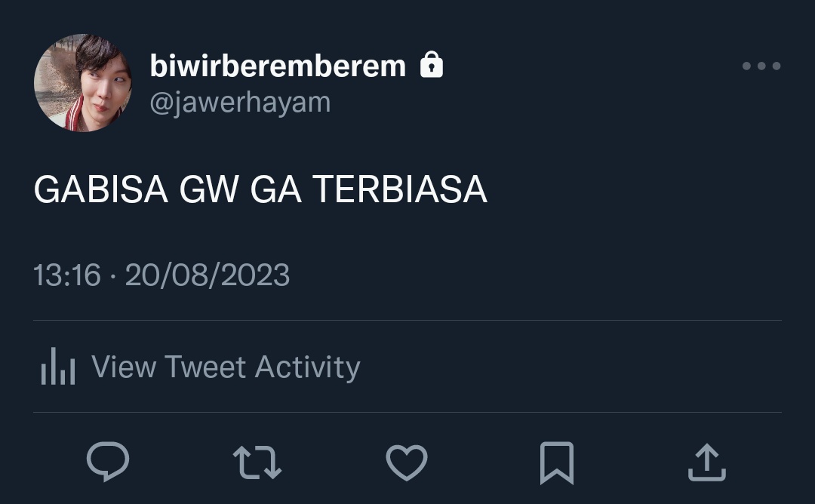
Task: Like the tweet with the heart icon
Action: 407,463
